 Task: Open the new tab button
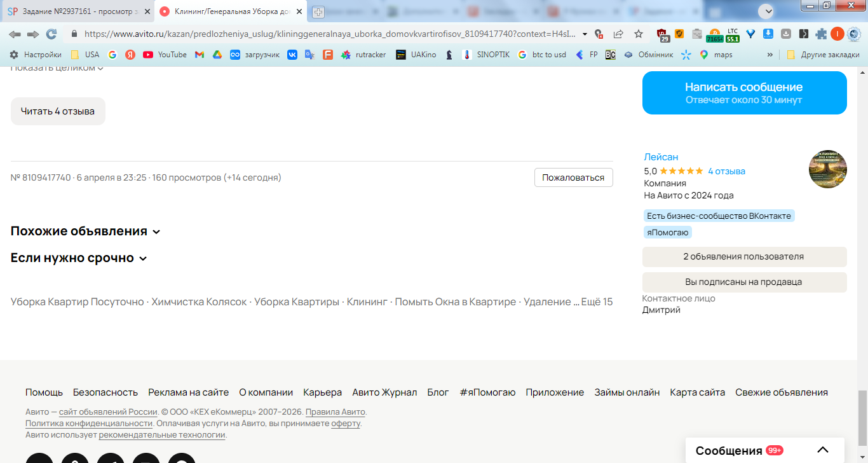[318, 11]
